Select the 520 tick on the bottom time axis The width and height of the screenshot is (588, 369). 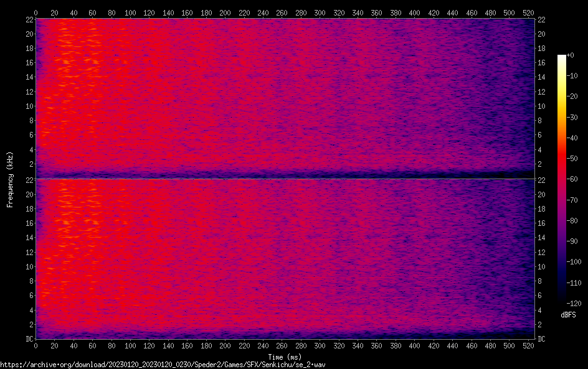[529, 347]
